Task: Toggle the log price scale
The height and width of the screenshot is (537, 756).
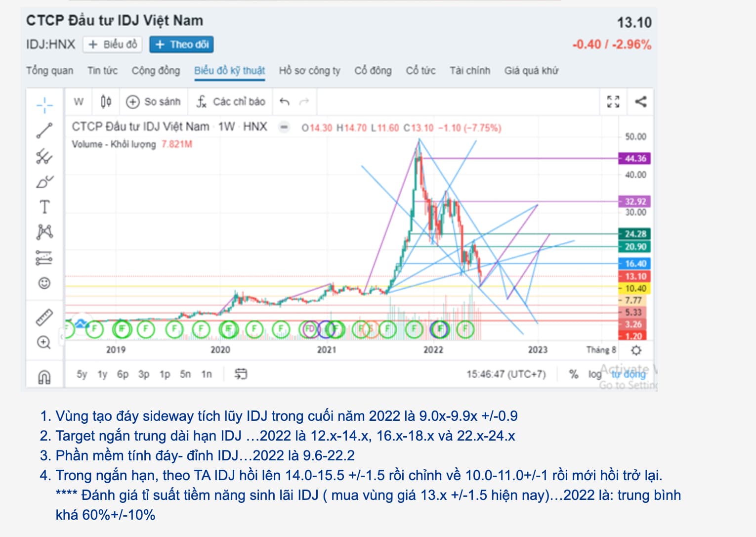Action: click(x=594, y=374)
